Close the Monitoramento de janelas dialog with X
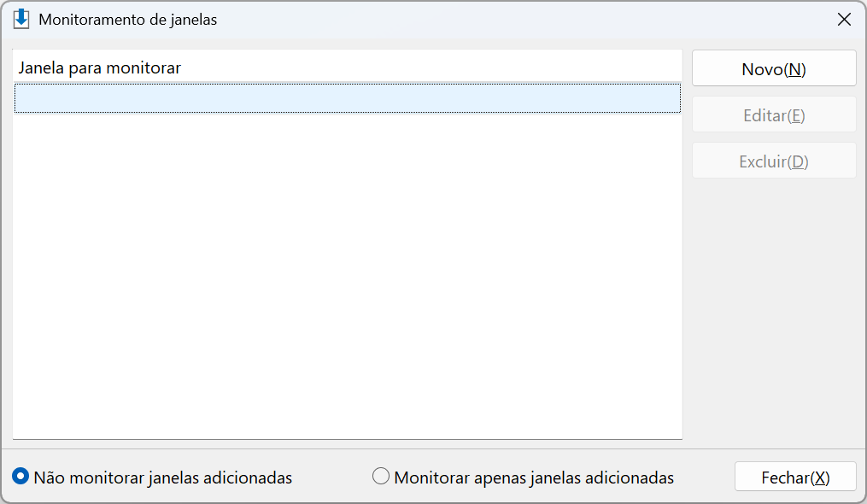Image resolution: width=867 pixels, height=504 pixels. pyautogui.click(x=844, y=20)
